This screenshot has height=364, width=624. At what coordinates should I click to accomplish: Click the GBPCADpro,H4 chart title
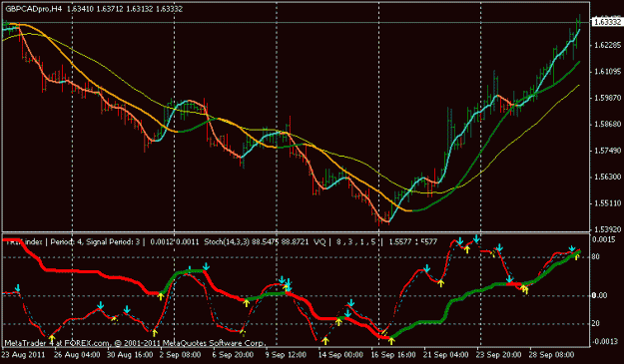click(x=34, y=9)
